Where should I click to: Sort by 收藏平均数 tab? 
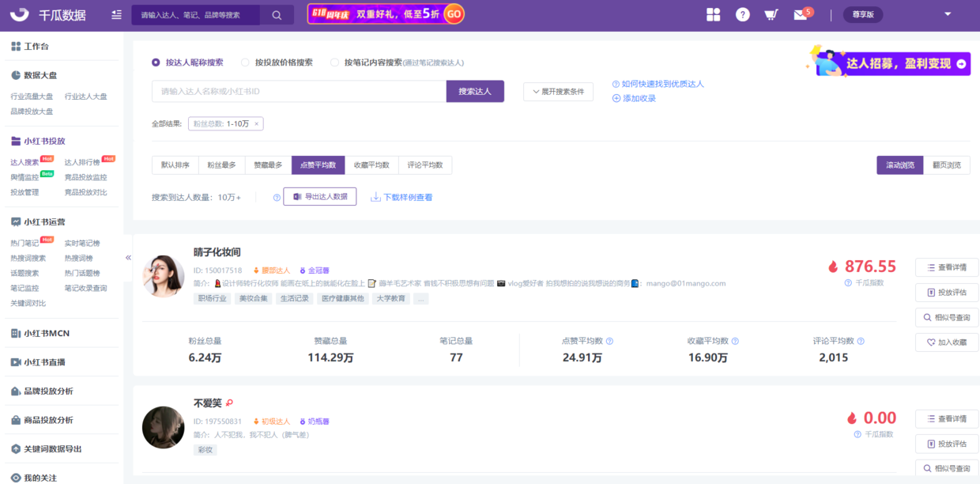(371, 165)
